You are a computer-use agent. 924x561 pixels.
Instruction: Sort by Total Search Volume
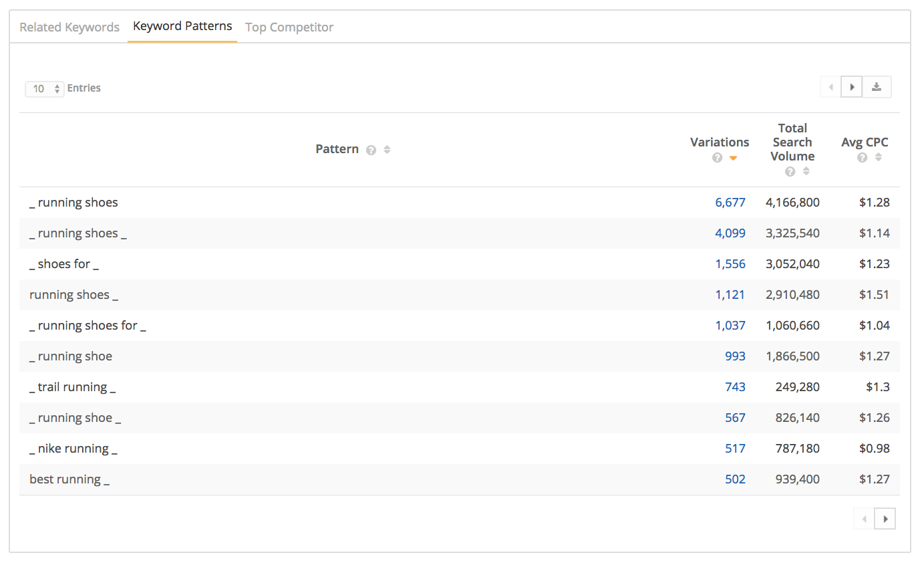coord(806,171)
